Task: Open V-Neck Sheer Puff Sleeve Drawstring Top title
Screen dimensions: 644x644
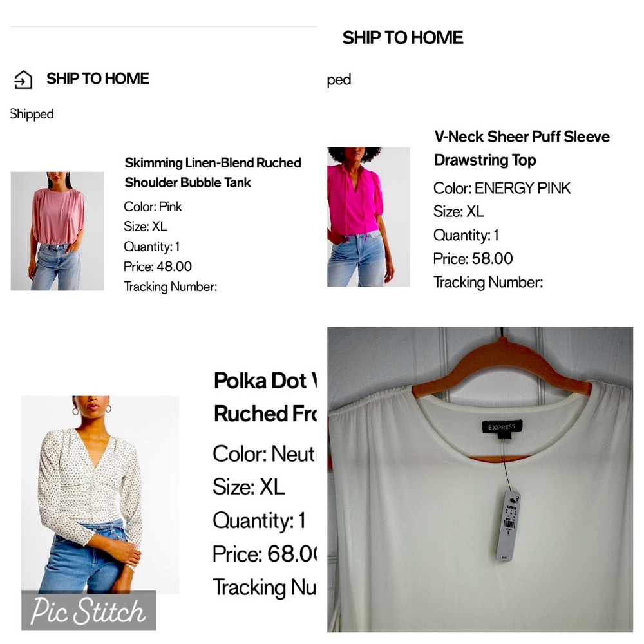Action: [x=522, y=148]
